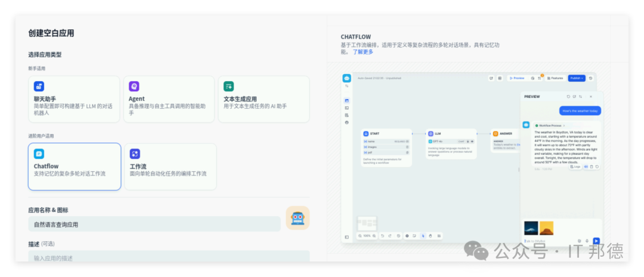Click the LLM node in preview canvas
644x277 pixels.
(x=451, y=144)
